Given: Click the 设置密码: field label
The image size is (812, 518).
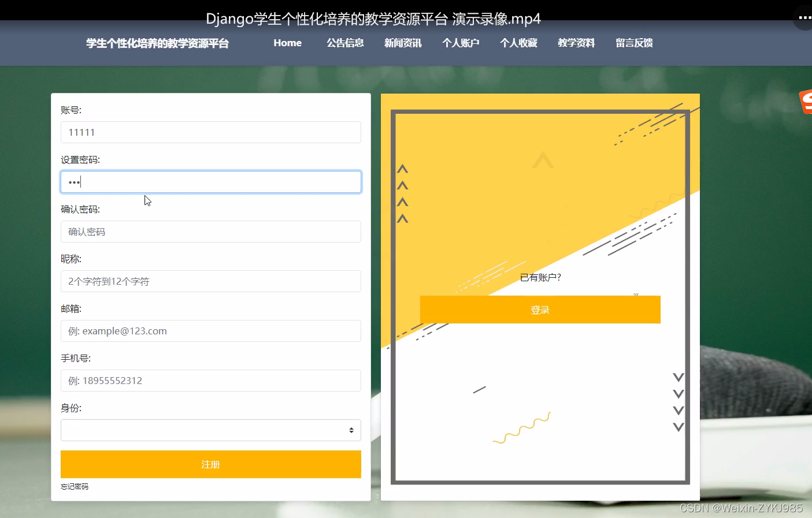Looking at the screenshot, I should 80,160.
